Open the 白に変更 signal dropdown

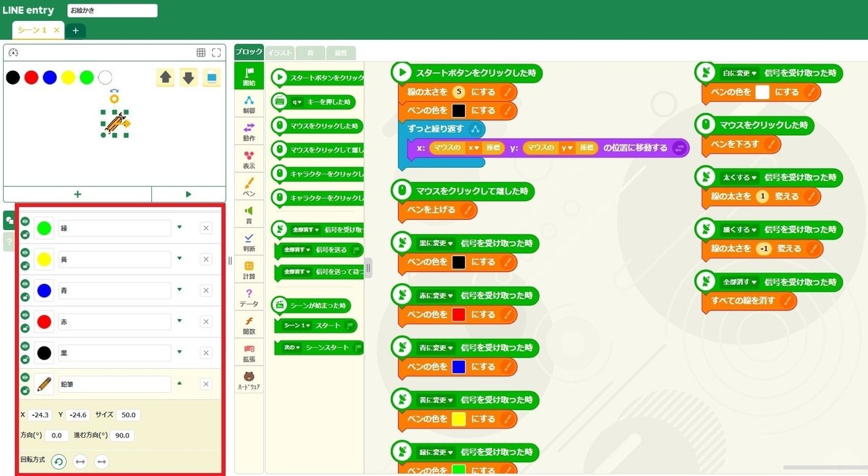pos(740,73)
